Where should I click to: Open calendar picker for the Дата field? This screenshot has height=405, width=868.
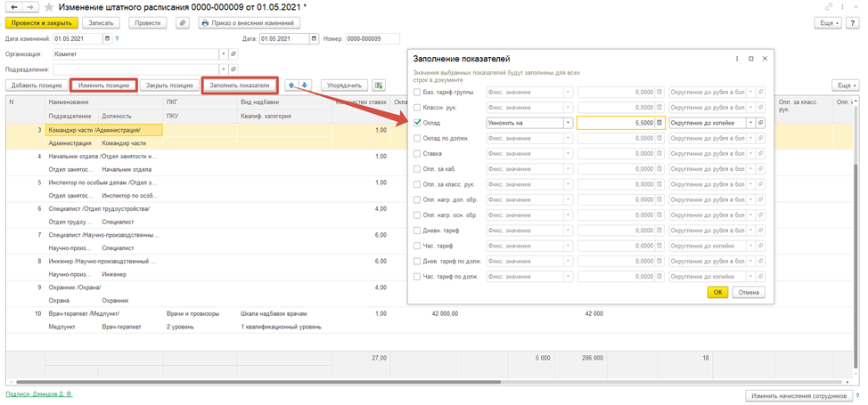tap(315, 39)
